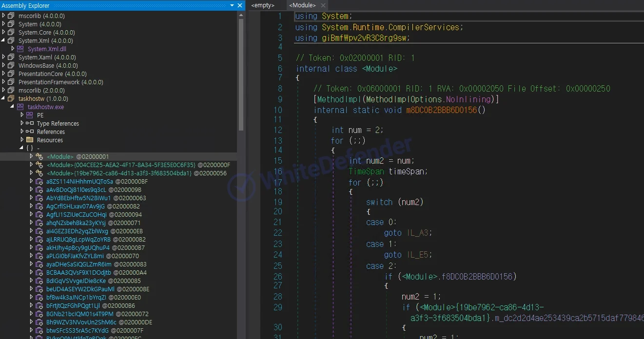Click the taskhostw assembly icon
The width and height of the screenshot is (644, 339).
tap(11, 99)
